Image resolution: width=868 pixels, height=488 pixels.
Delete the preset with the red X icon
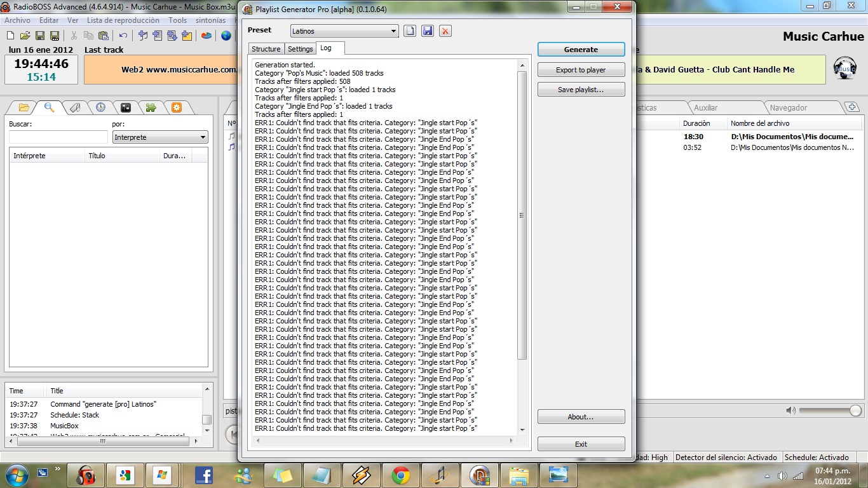pyautogui.click(x=445, y=30)
